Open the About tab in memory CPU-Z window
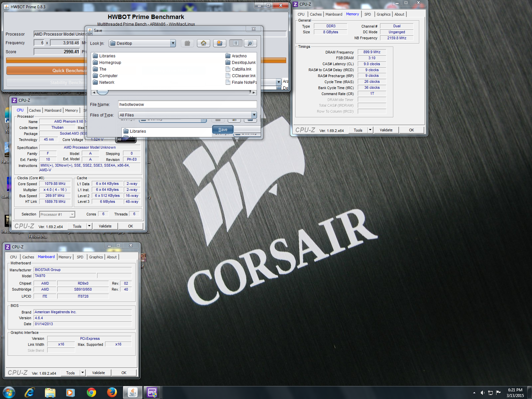Screen dimensions: 532x399 399,14
